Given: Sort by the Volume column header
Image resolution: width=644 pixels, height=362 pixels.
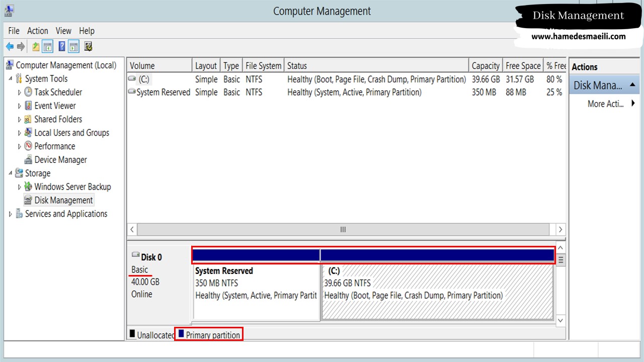Looking at the screenshot, I should (x=159, y=66).
